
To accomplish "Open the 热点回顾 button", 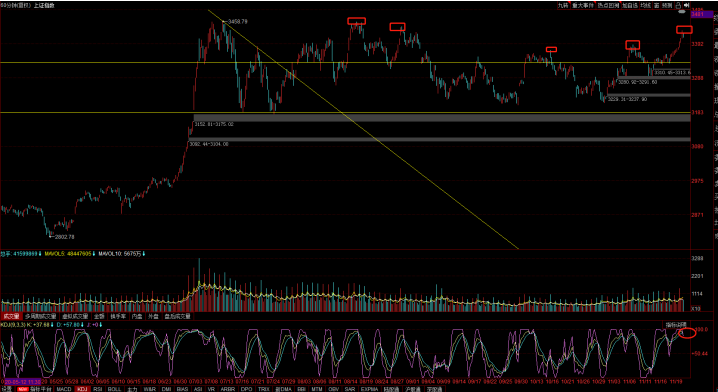I will 608,5.
